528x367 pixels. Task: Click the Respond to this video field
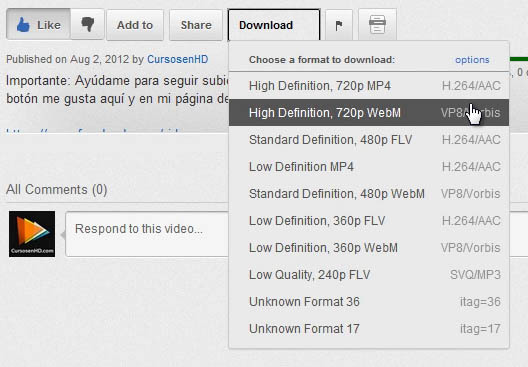pyautogui.click(x=147, y=234)
